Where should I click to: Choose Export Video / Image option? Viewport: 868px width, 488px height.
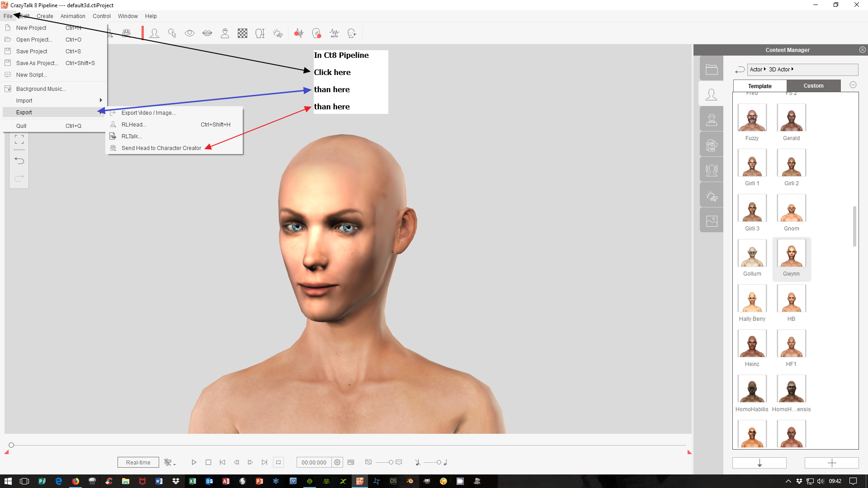[174, 113]
